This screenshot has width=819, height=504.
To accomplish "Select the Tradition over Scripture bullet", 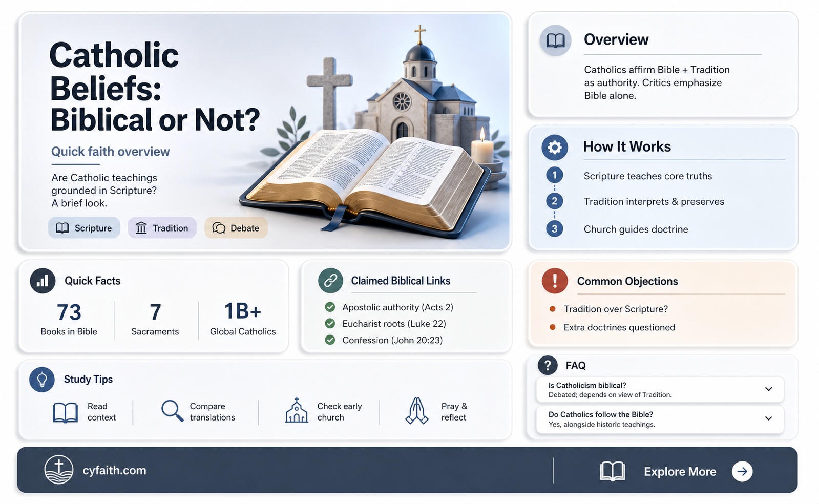I will [x=553, y=309].
